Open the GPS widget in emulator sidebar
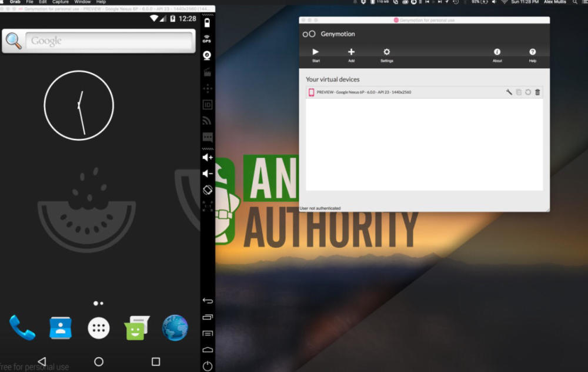Screen dimensions: 588x372 tap(207, 39)
